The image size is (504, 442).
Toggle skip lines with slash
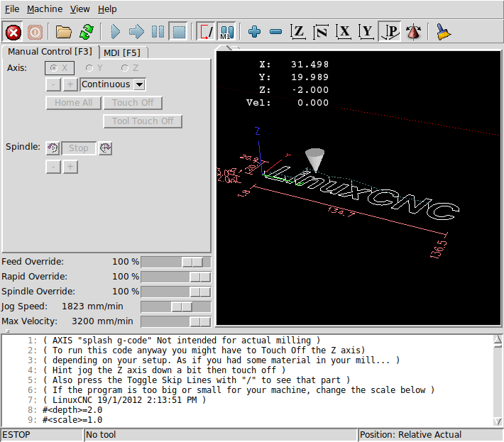(206, 32)
